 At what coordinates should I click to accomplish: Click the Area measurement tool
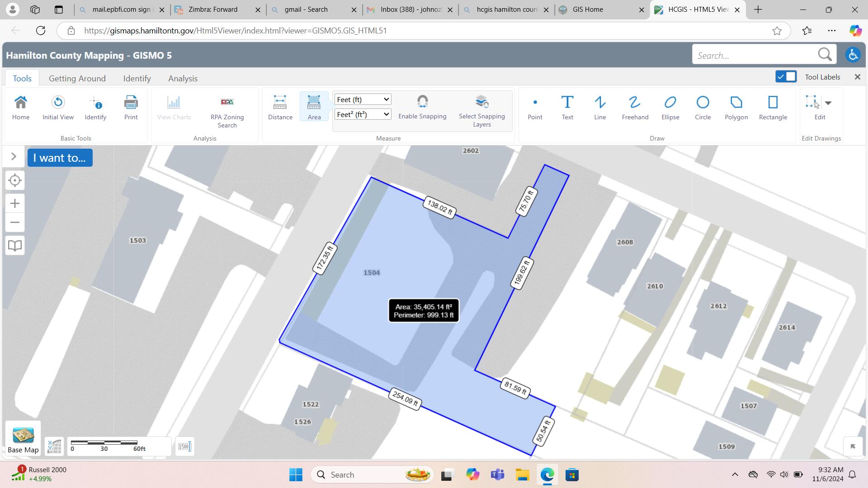click(314, 107)
